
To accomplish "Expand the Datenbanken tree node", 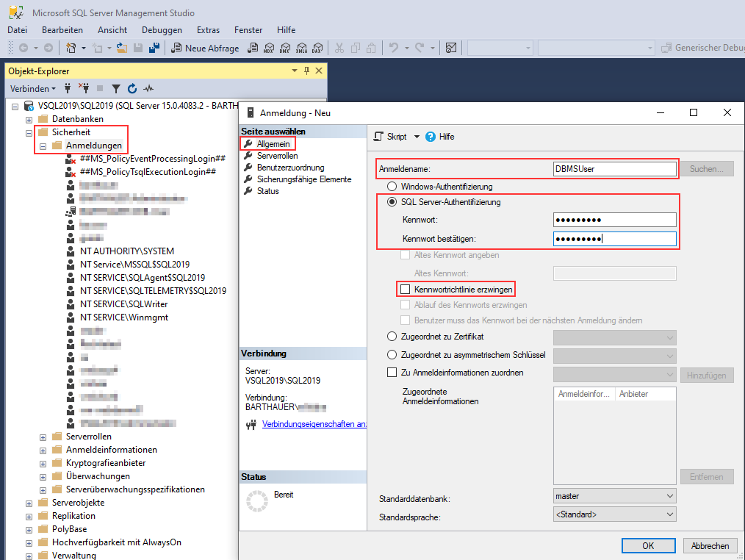I will 29,119.
